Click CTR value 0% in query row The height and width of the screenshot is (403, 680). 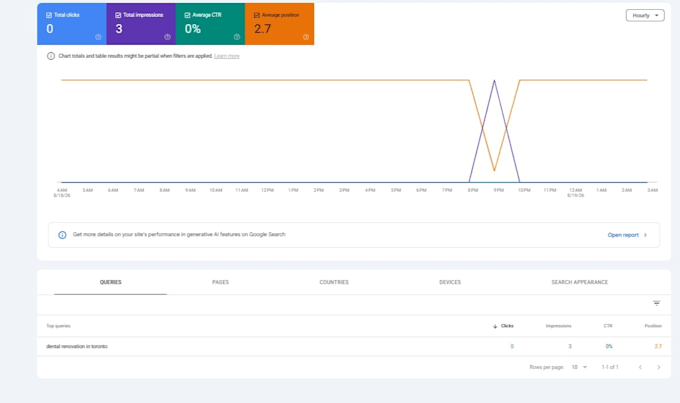pyautogui.click(x=609, y=347)
